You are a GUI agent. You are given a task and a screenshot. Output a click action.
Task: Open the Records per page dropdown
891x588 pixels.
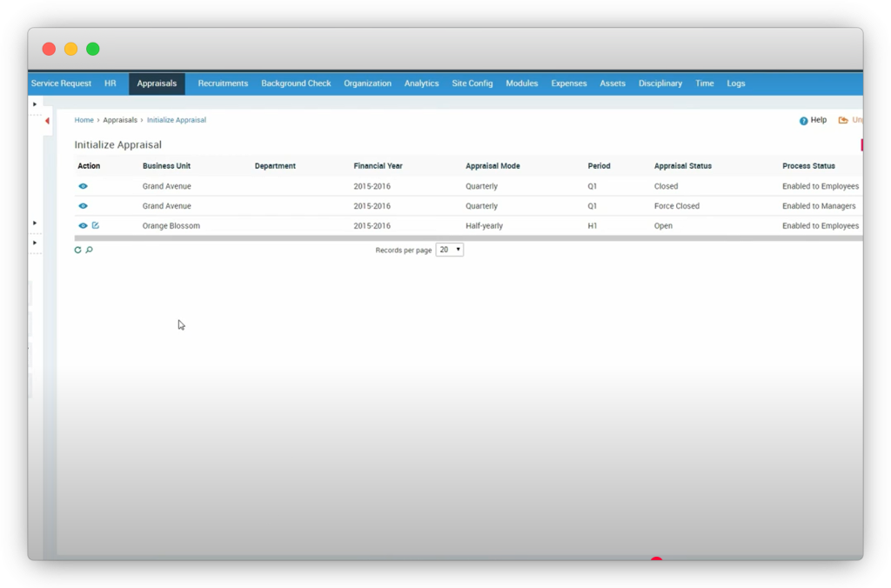tap(449, 250)
